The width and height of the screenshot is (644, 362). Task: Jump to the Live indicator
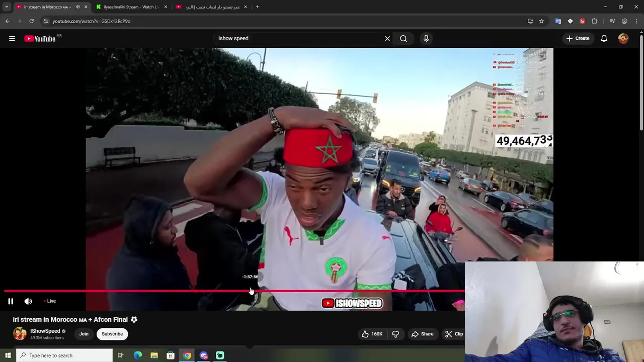coord(50,301)
